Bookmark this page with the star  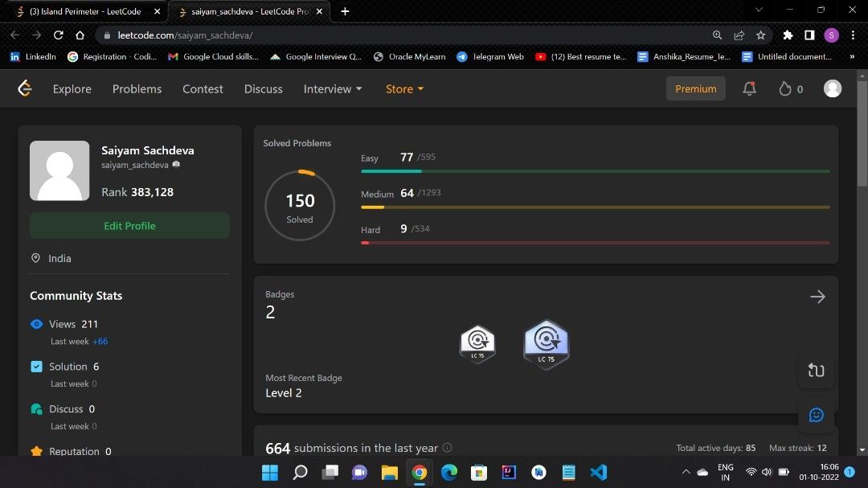coord(760,35)
